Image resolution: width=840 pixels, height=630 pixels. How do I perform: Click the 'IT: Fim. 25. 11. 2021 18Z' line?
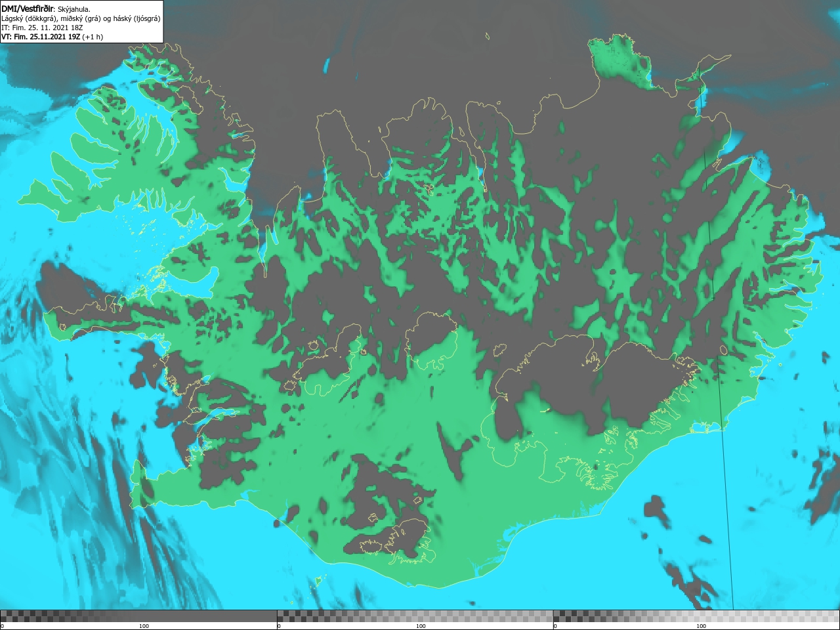pyautogui.click(x=41, y=28)
